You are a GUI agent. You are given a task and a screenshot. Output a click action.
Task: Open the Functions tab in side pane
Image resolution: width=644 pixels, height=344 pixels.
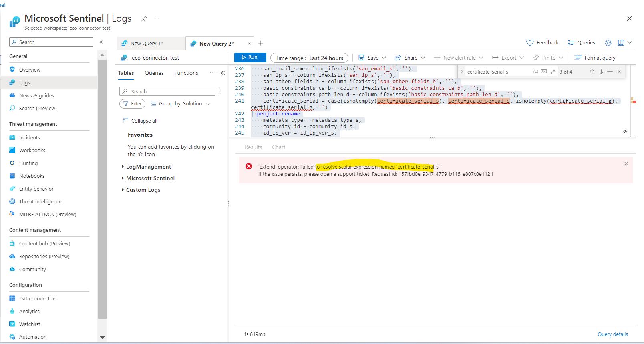[x=186, y=73]
